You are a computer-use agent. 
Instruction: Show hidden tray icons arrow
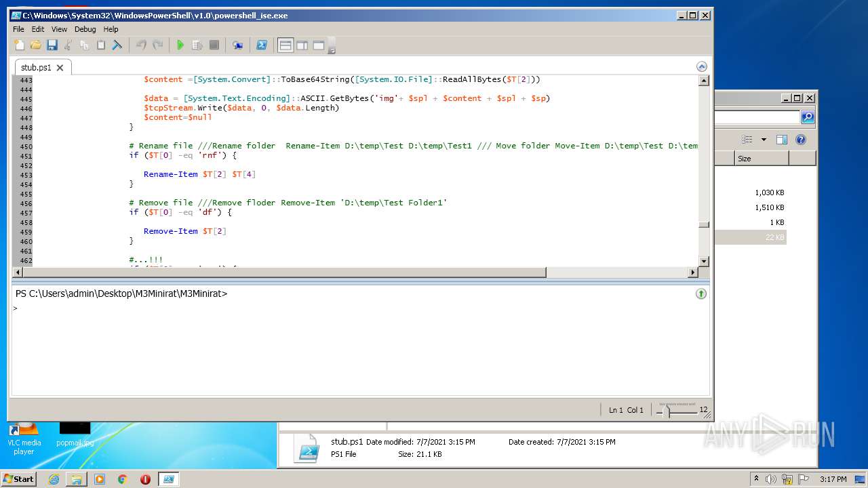[x=756, y=479]
